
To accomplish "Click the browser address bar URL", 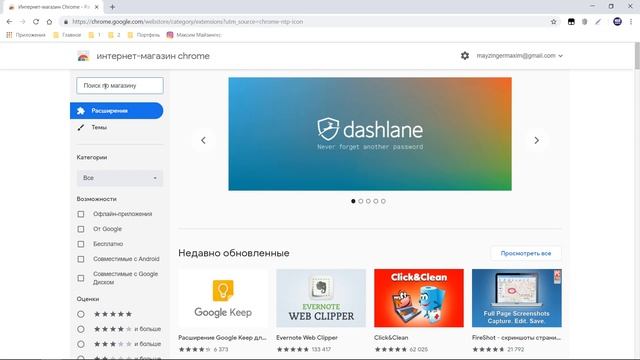I will point(188,22).
